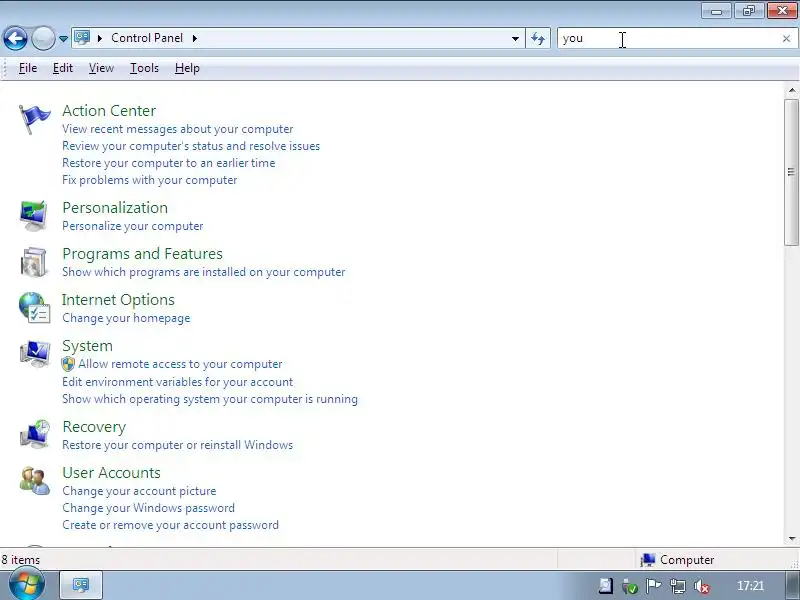This screenshot has width=800, height=600.
Task: Click the muted volume tray icon
Action: pos(703,587)
